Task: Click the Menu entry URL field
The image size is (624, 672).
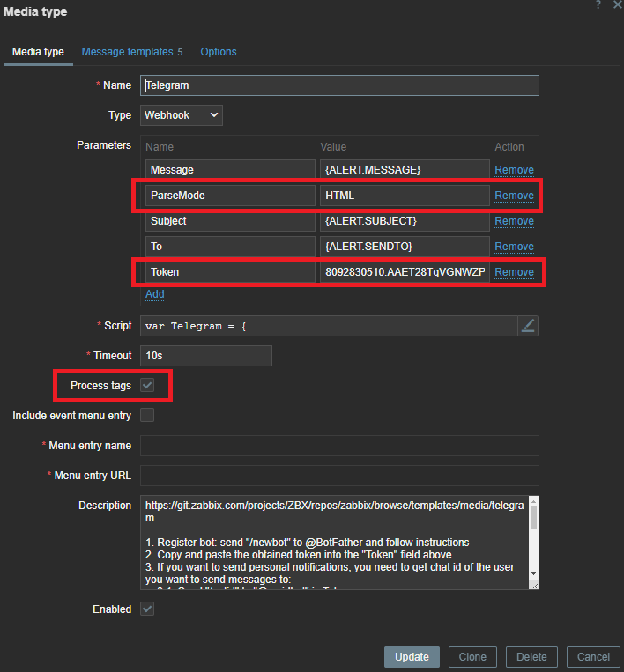Action: click(x=339, y=476)
